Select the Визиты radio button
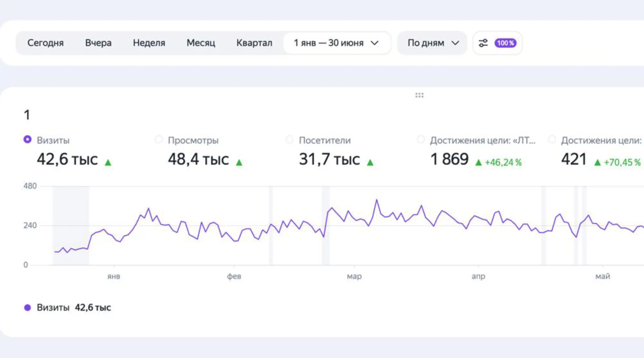The width and height of the screenshot is (644, 358). click(28, 139)
